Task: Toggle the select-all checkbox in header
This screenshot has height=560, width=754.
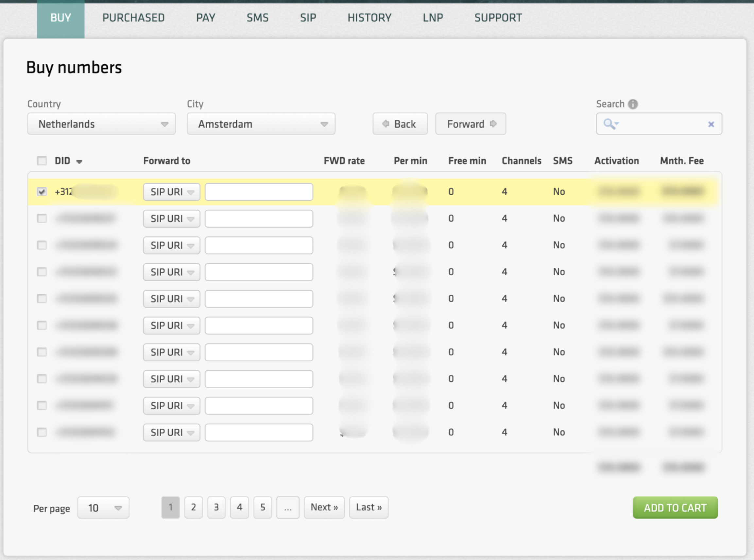Action: (x=42, y=161)
